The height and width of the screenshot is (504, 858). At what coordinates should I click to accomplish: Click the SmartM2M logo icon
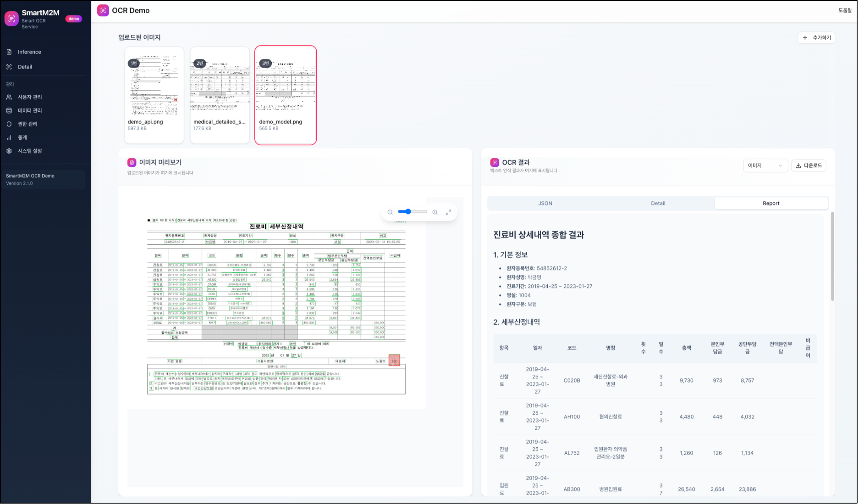(x=12, y=19)
